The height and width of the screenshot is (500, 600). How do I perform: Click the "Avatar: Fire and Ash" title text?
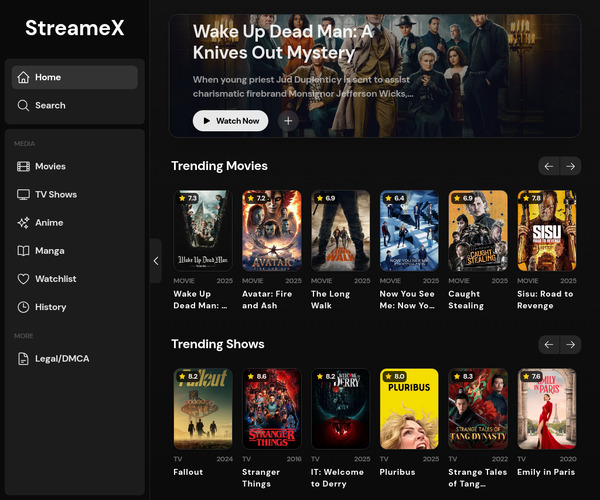[x=267, y=300]
